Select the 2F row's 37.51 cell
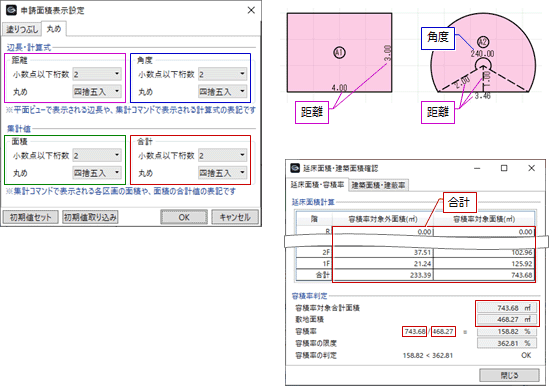The image size is (549, 386). click(x=383, y=253)
